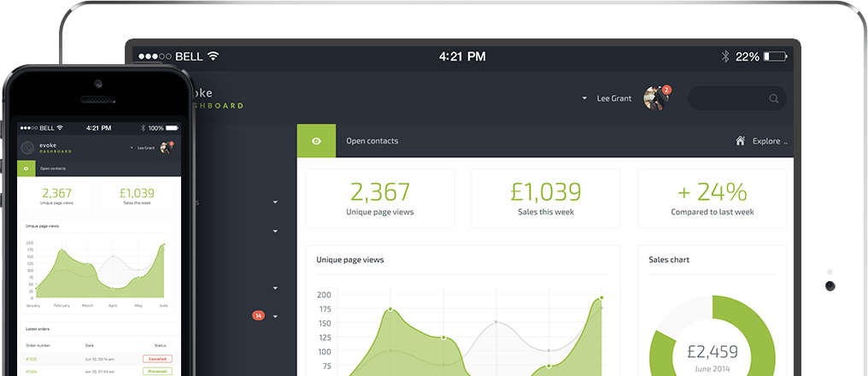Tap the Bluetooth icon in phone status bar

(x=143, y=128)
